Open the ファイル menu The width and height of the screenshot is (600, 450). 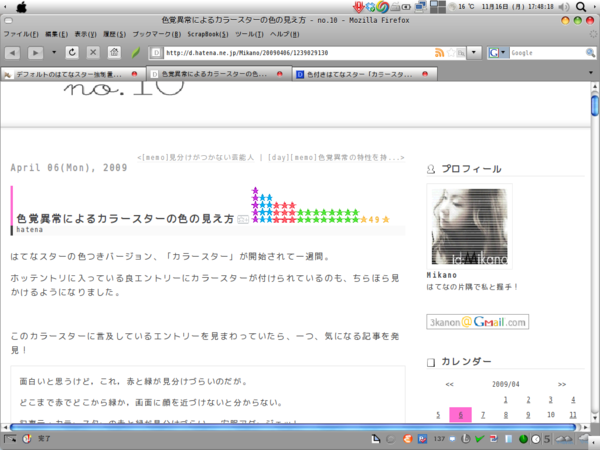tap(21, 34)
